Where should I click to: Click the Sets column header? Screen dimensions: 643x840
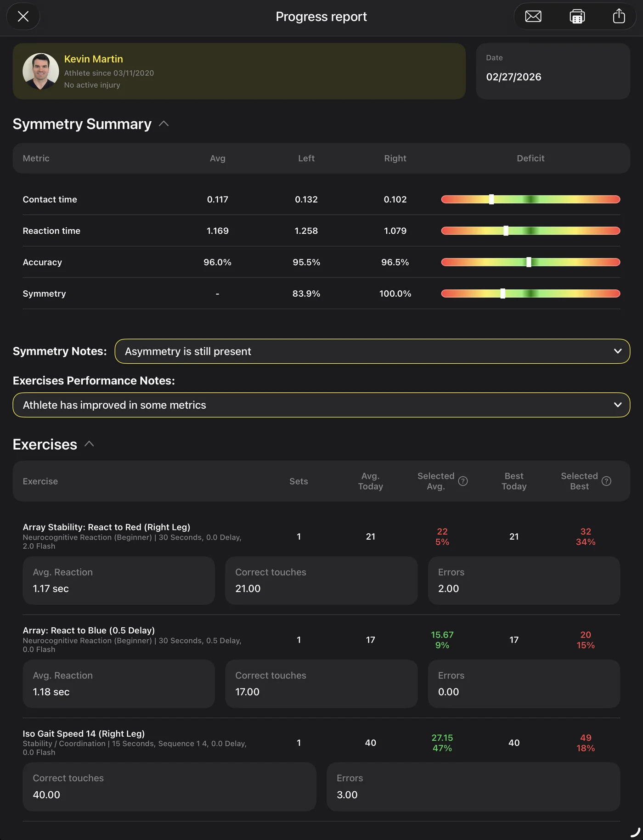(299, 481)
